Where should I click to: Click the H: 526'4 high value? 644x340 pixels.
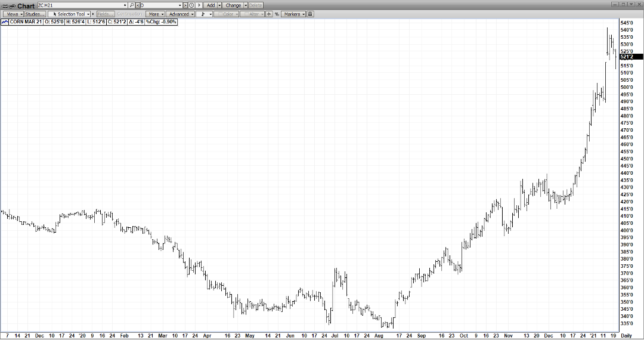tap(75, 21)
